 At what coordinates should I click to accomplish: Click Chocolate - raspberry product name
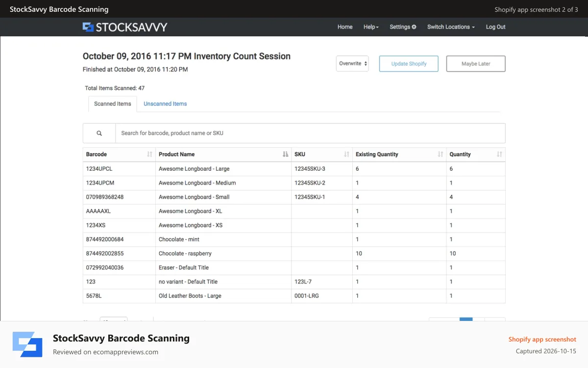coord(185,254)
